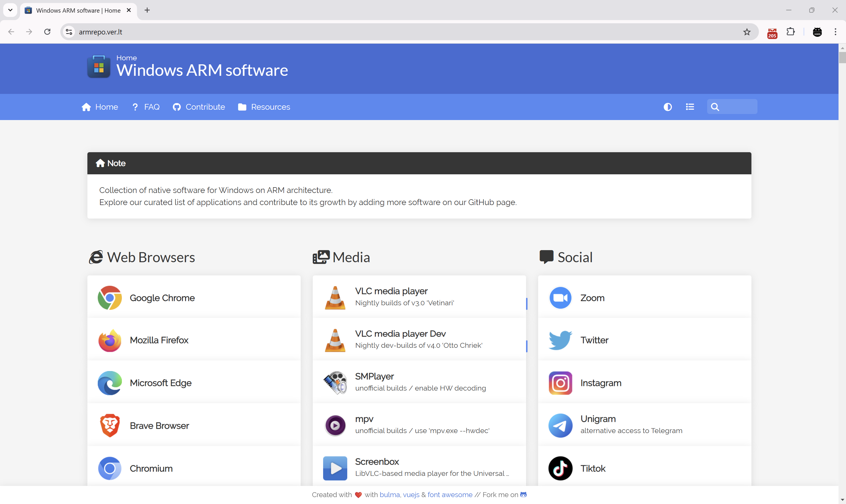Open the Zoom app icon
Screen dimensions: 846x504
[x=560, y=298]
